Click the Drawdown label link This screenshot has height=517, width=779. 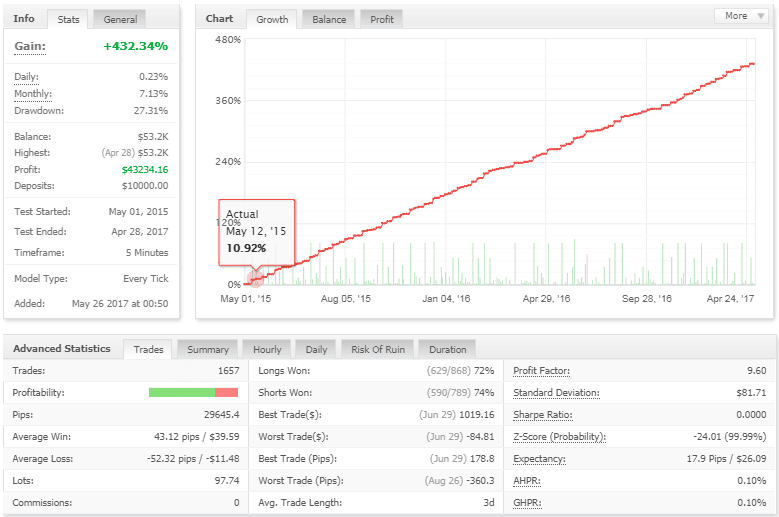tap(39, 111)
